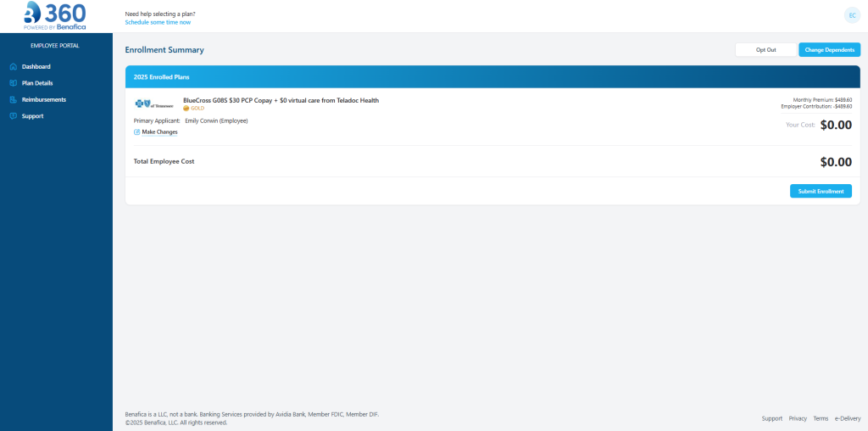Click the Your Cost $0.00 value

pyautogui.click(x=836, y=126)
